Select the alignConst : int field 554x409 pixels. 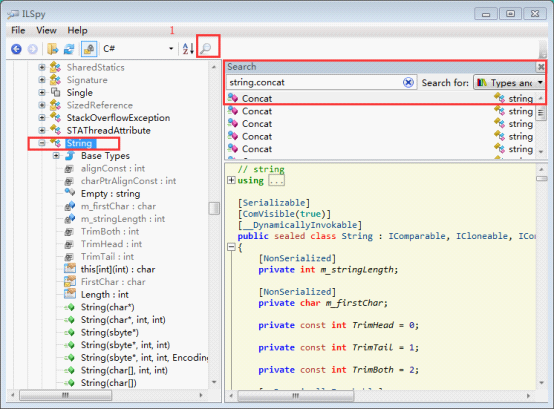[113, 168]
